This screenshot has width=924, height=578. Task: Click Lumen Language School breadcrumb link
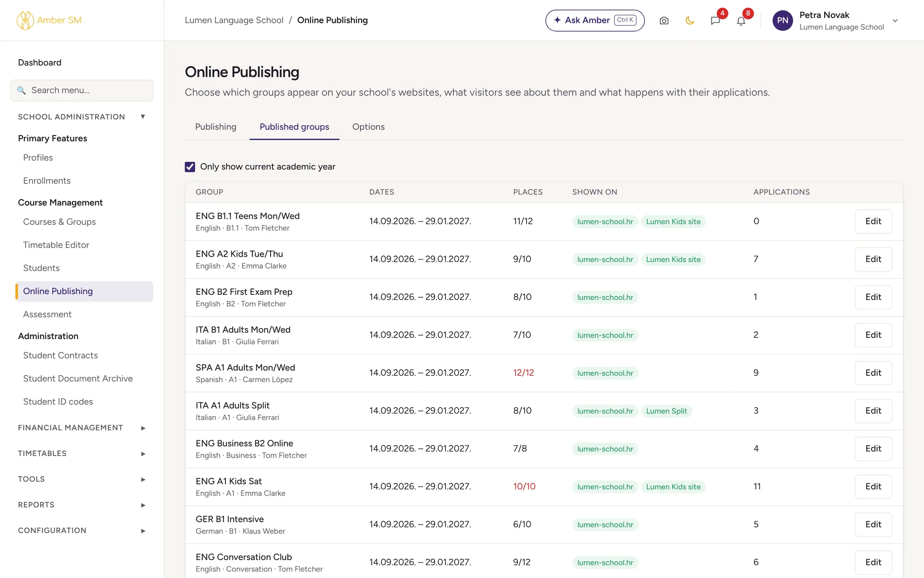[x=234, y=20]
